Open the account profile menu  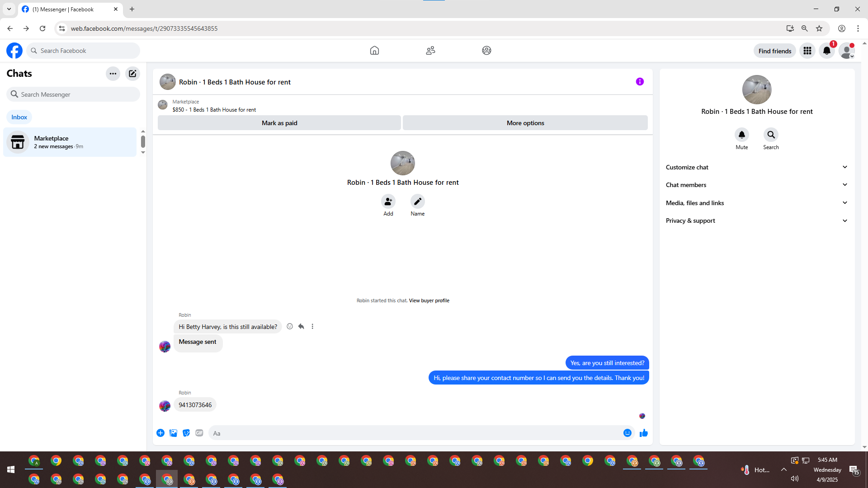846,51
